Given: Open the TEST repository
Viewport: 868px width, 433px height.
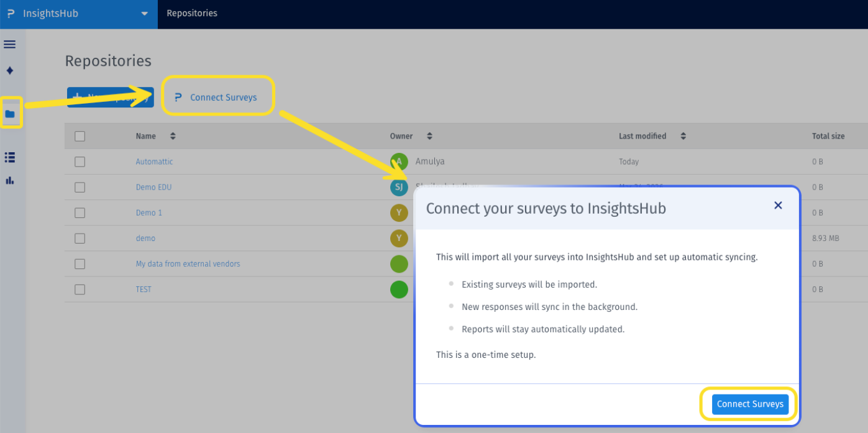Looking at the screenshot, I should click(x=144, y=289).
